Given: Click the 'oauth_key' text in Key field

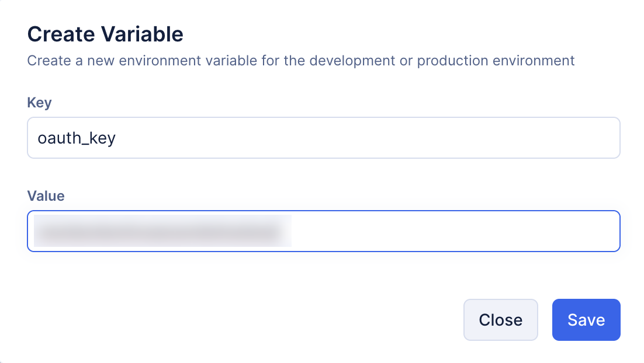Looking at the screenshot, I should click(76, 138).
